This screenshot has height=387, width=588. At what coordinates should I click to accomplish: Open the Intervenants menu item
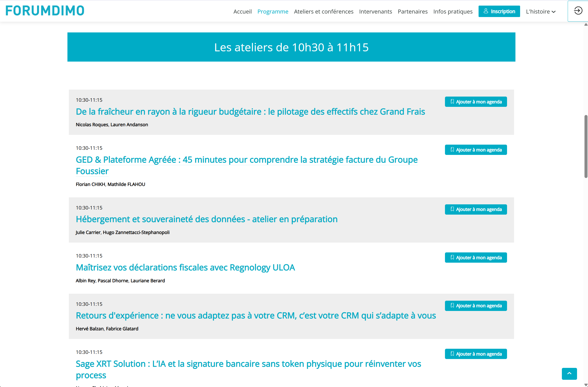click(375, 12)
